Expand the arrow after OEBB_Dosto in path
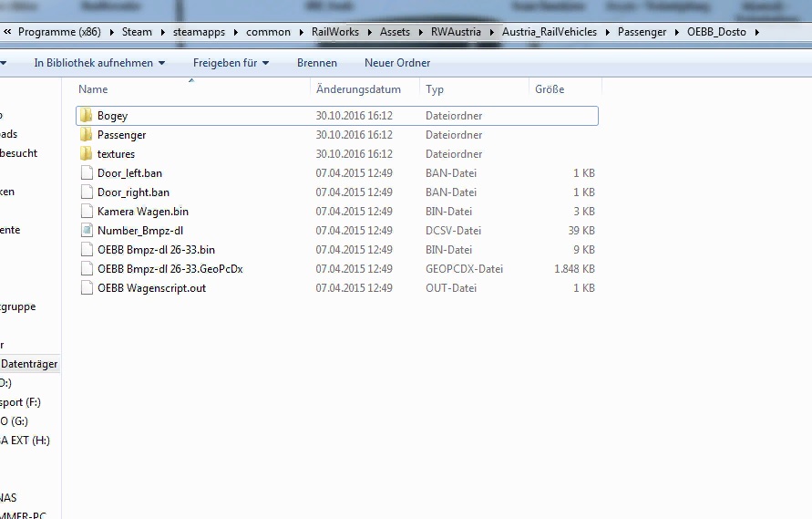The width and height of the screenshot is (812, 519). (x=757, y=32)
